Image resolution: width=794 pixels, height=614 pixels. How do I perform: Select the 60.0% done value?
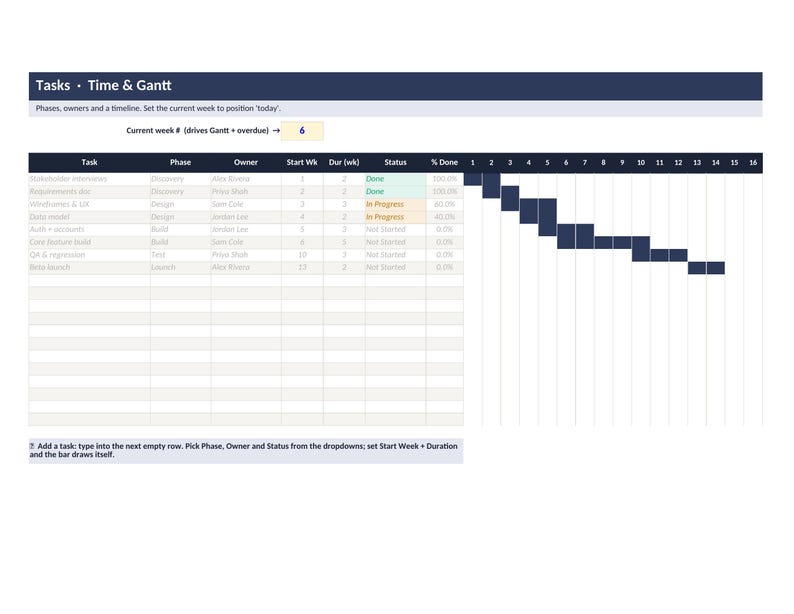click(445, 204)
